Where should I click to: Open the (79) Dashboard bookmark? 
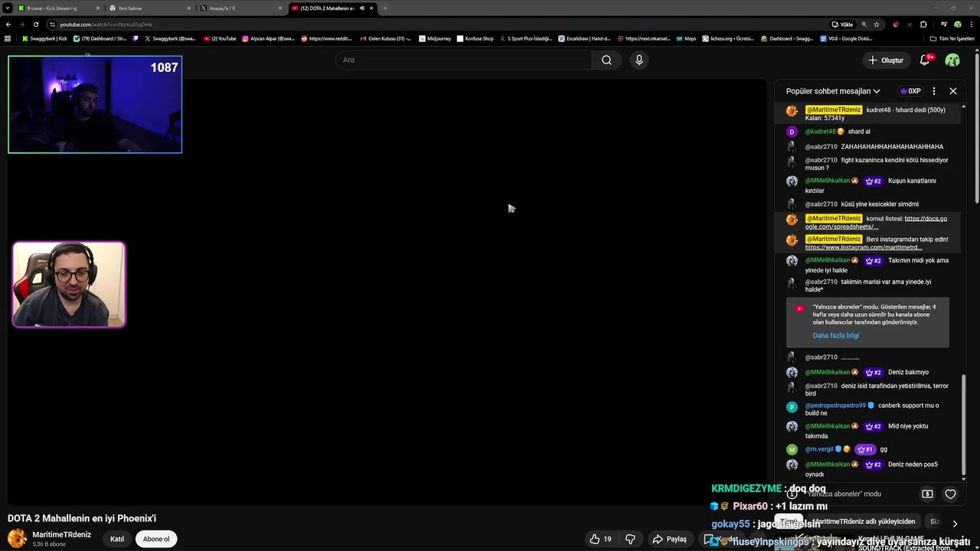(x=100, y=38)
